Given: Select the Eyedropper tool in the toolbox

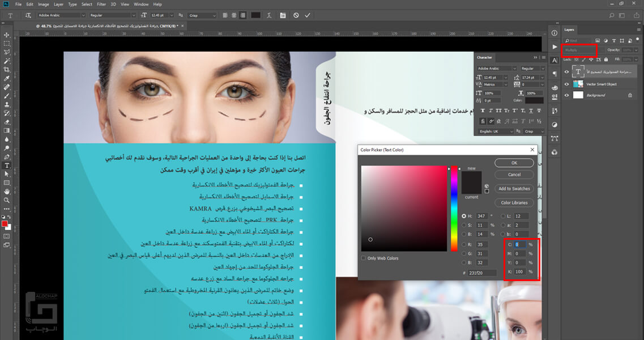Looking at the screenshot, I should tap(7, 79).
